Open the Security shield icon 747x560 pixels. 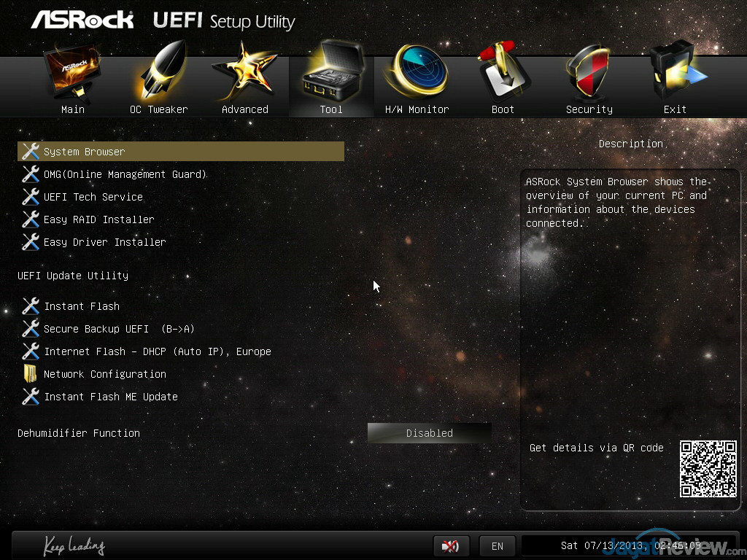click(x=589, y=71)
